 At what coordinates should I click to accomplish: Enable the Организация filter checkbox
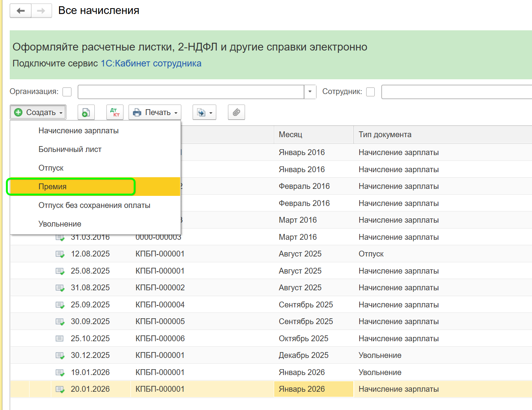point(67,92)
